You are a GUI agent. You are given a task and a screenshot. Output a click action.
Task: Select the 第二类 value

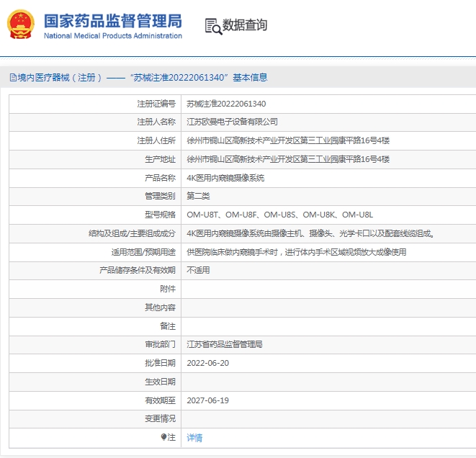coord(198,196)
